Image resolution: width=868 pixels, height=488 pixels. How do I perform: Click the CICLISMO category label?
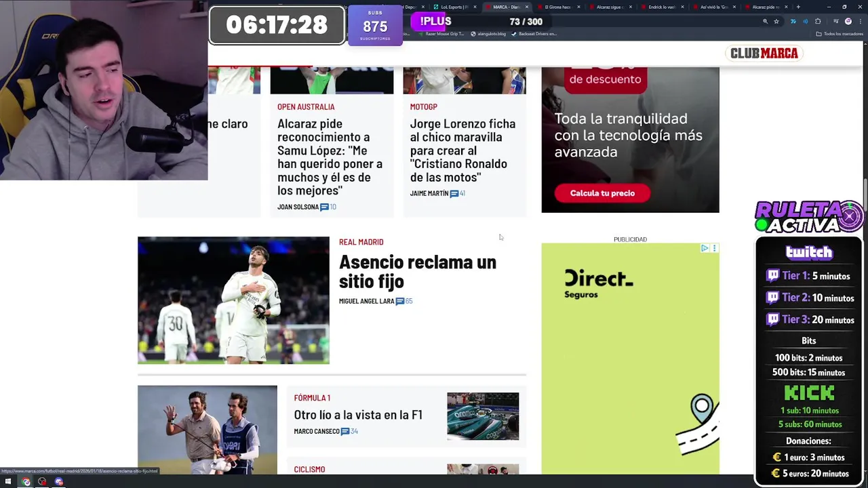pyautogui.click(x=309, y=469)
